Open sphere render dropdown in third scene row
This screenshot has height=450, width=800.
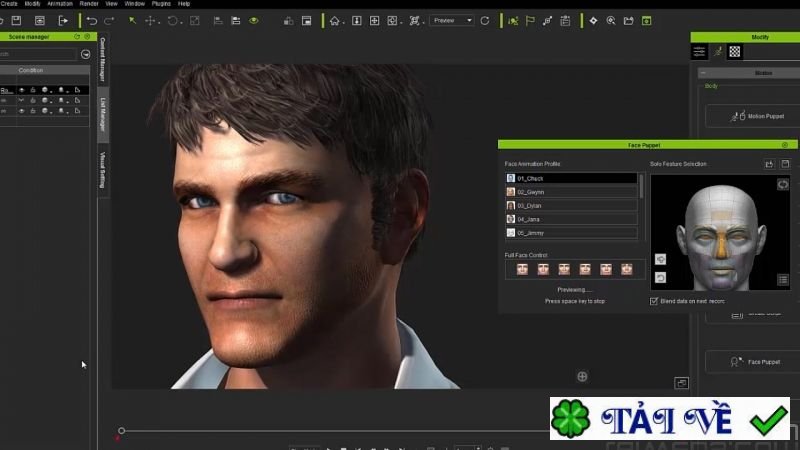click(46, 111)
